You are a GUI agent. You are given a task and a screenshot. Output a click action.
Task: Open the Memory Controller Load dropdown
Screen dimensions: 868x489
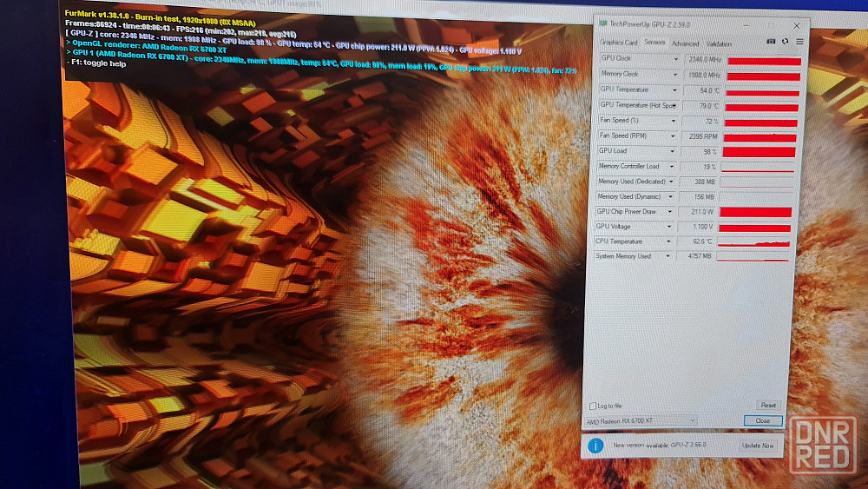[672, 167]
